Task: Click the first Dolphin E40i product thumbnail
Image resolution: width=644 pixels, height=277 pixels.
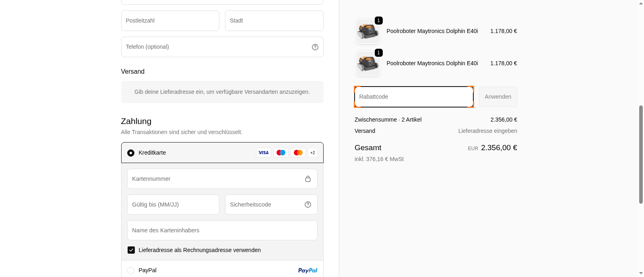Action: click(x=367, y=31)
